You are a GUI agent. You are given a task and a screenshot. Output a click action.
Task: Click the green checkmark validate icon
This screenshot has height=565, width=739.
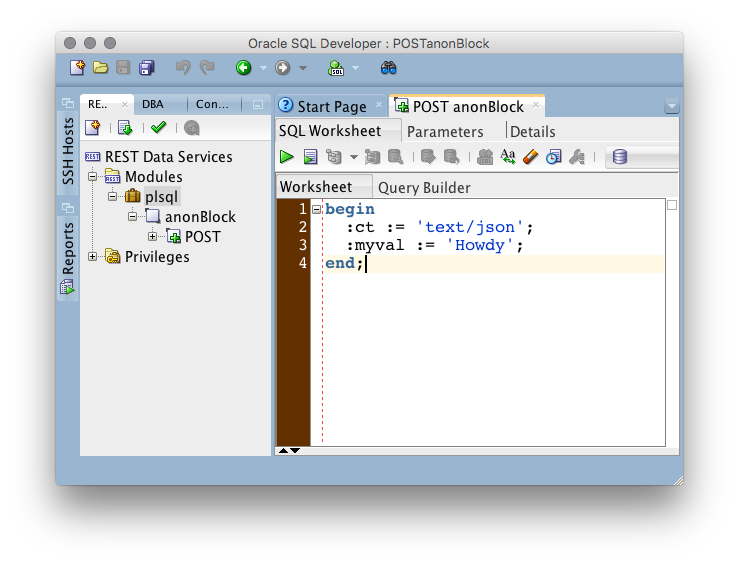pyautogui.click(x=159, y=127)
